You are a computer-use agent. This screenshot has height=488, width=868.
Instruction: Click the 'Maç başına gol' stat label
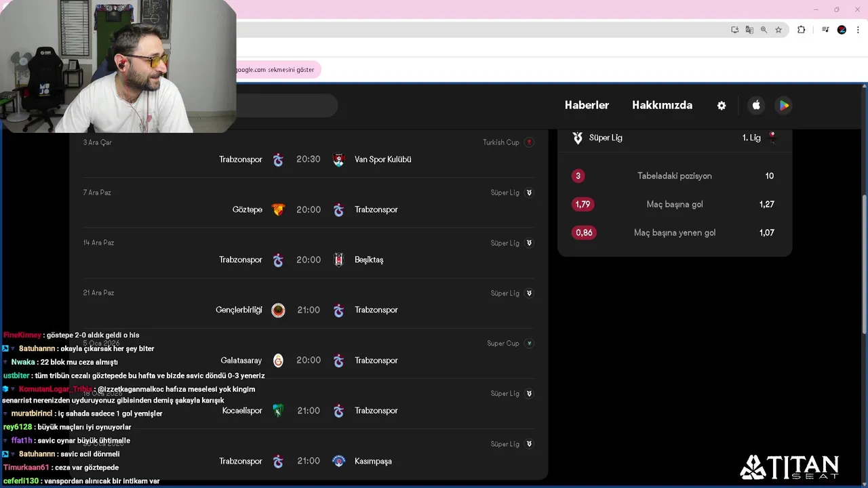pos(675,205)
